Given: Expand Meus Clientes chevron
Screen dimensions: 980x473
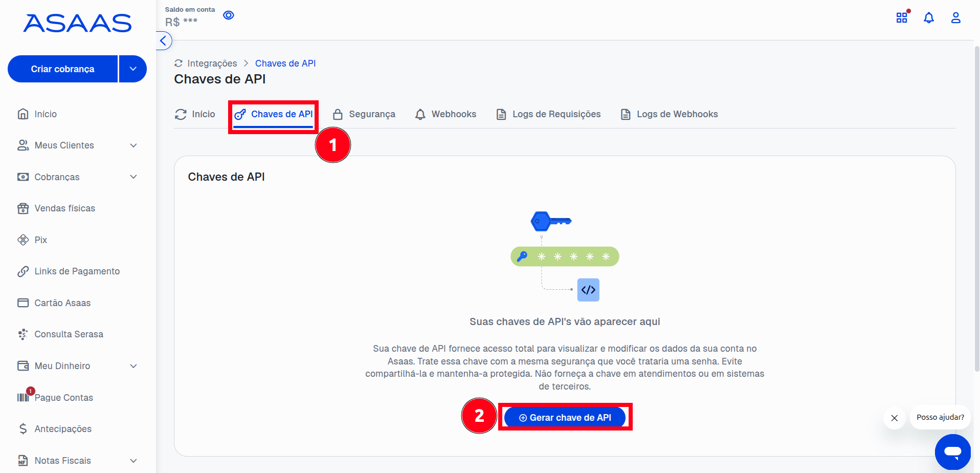Looking at the screenshot, I should tap(133, 145).
